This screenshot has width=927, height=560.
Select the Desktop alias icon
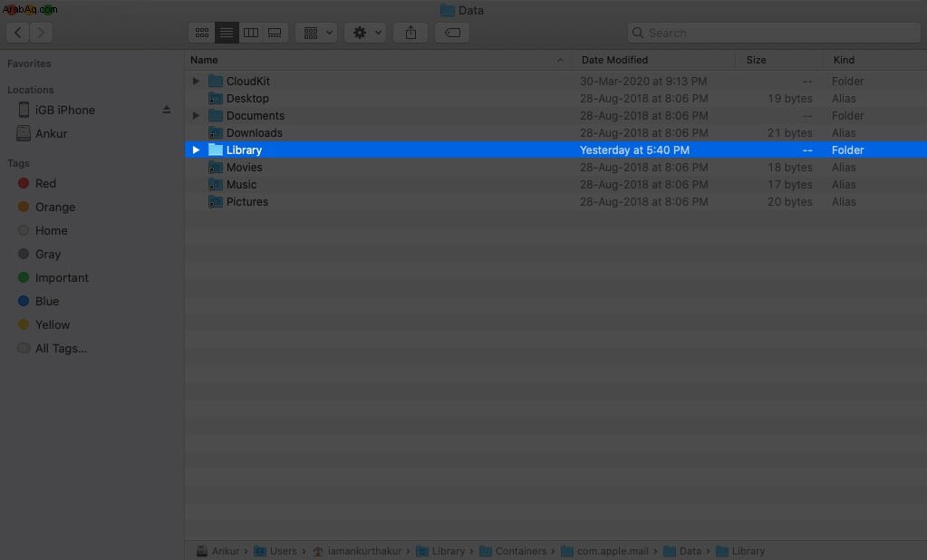click(x=216, y=98)
